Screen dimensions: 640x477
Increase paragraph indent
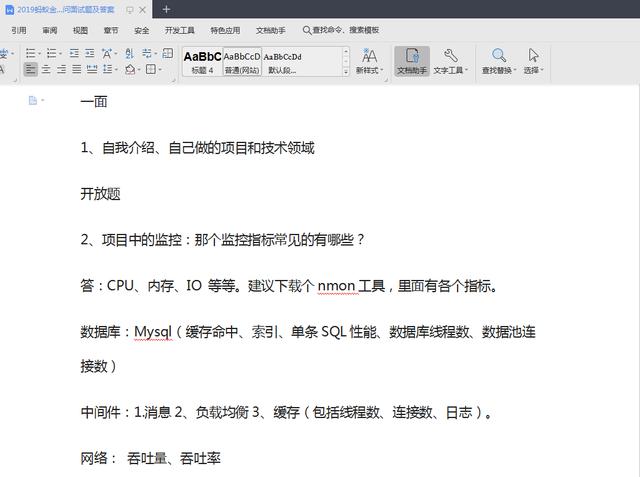click(89, 53)
